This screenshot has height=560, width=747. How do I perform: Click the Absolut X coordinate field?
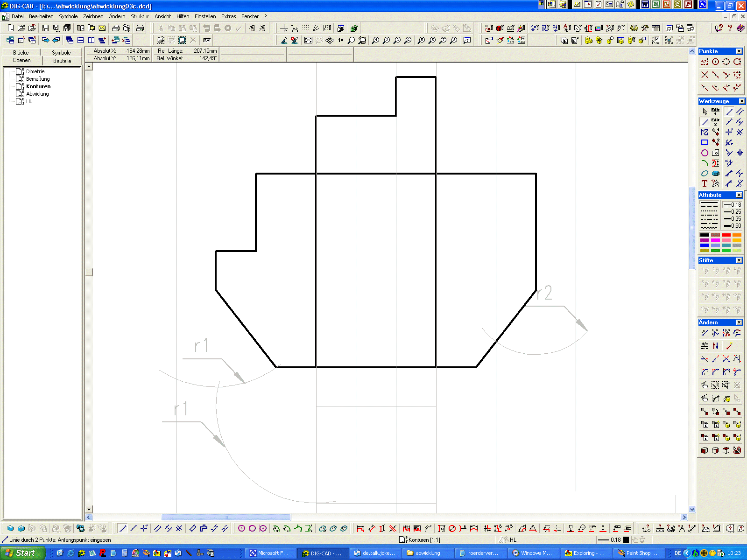point(119,51)
